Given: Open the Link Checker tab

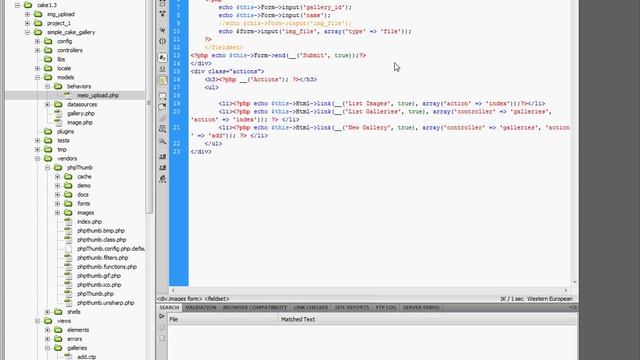Looking at the screenshot, I should (x=311, y=307).
